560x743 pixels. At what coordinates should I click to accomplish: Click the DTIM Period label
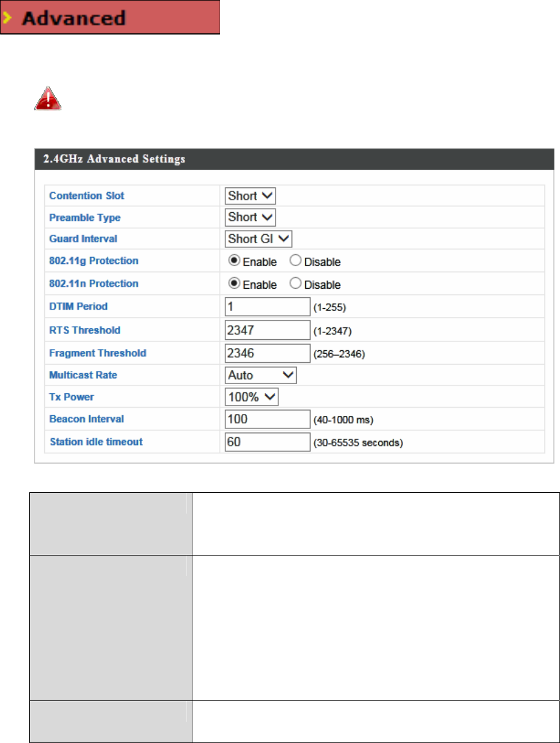tap(78, 307)
